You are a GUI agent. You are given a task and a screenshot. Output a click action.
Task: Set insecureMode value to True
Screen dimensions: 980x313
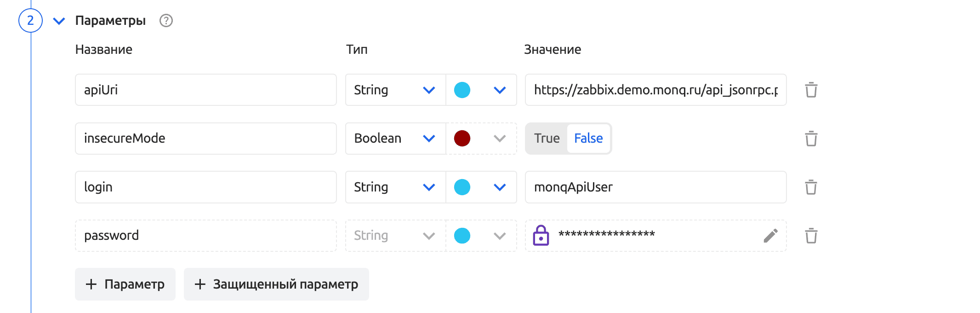tap(547, 139)
